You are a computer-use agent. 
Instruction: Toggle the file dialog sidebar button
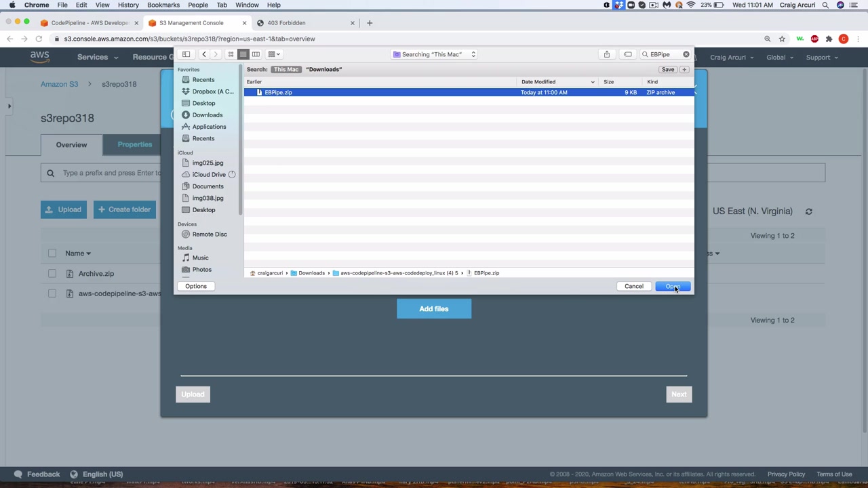tap(186, 54)
